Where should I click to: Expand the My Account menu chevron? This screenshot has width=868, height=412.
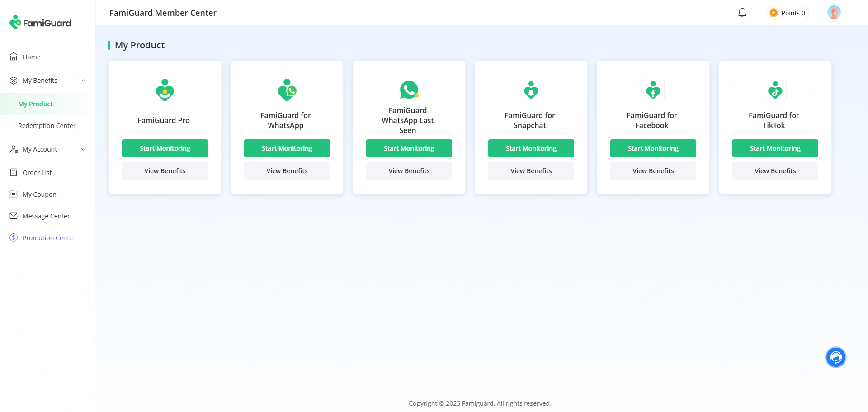[83, 149]
